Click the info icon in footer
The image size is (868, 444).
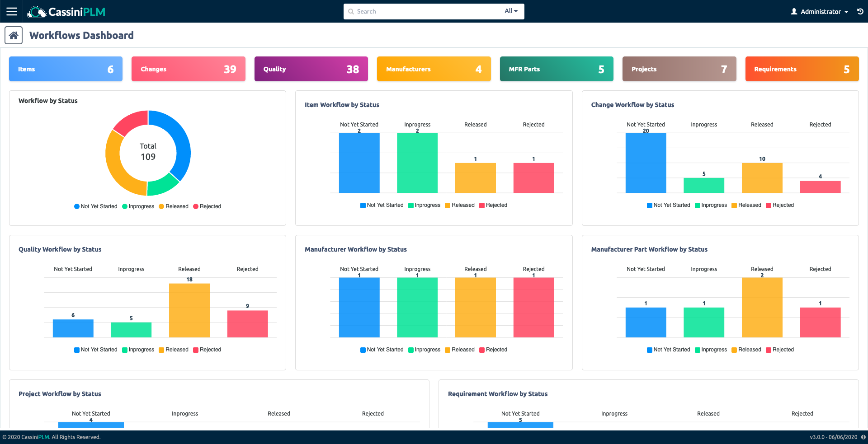coord(863,437)
